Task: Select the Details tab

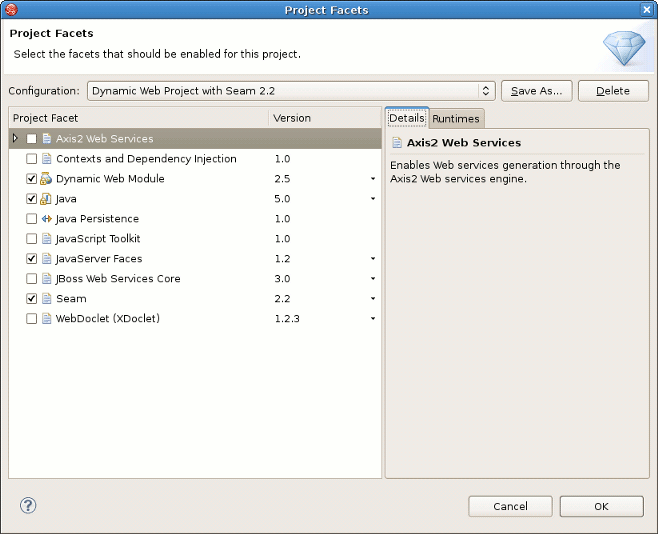Action: point(407,118)
